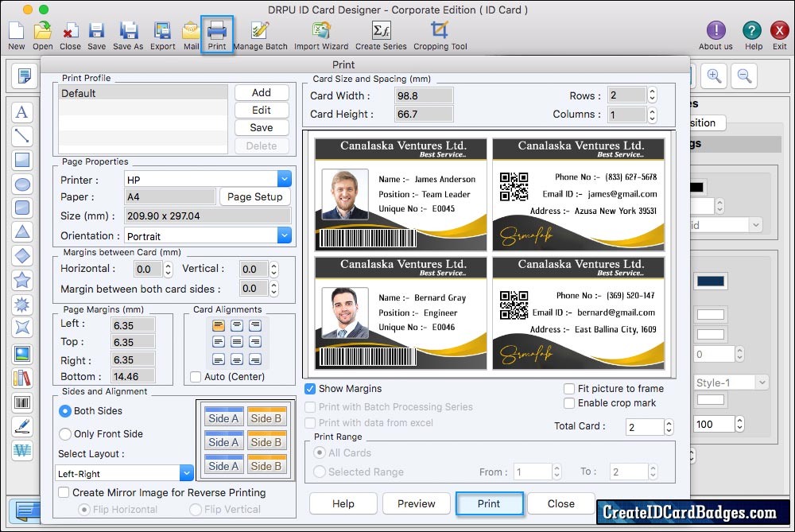Click the New document icon
Screen dimensions: 795x532
coord(16,35)
